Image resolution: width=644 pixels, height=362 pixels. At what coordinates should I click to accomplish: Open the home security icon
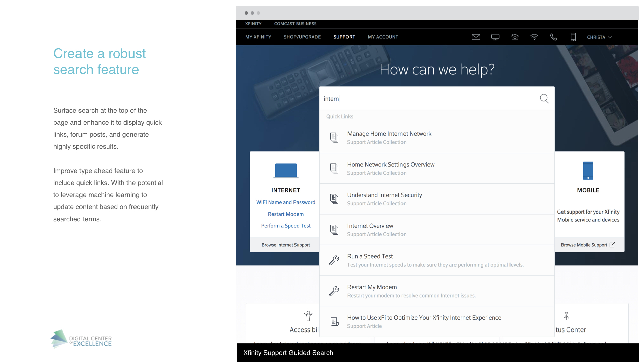[515, 37]
